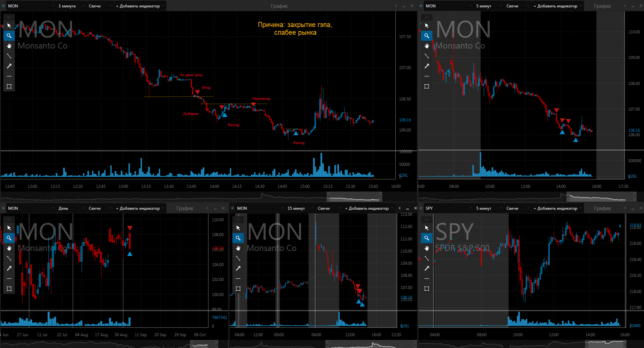Click the back arrow in MON 15 минут panel header
644x348 pixels.
click(x=400, y=208)
